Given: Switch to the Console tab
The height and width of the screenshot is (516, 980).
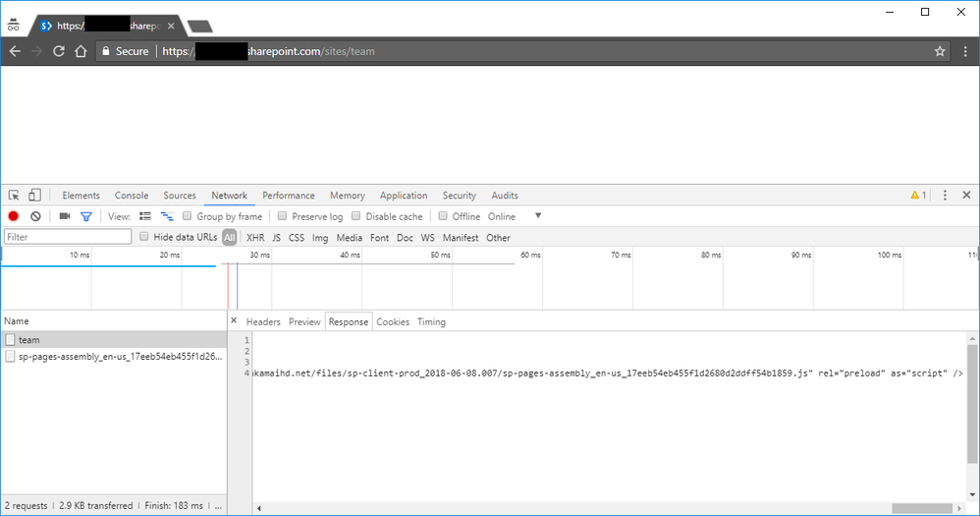Looking at the screenshot, I should pos(132,196).
